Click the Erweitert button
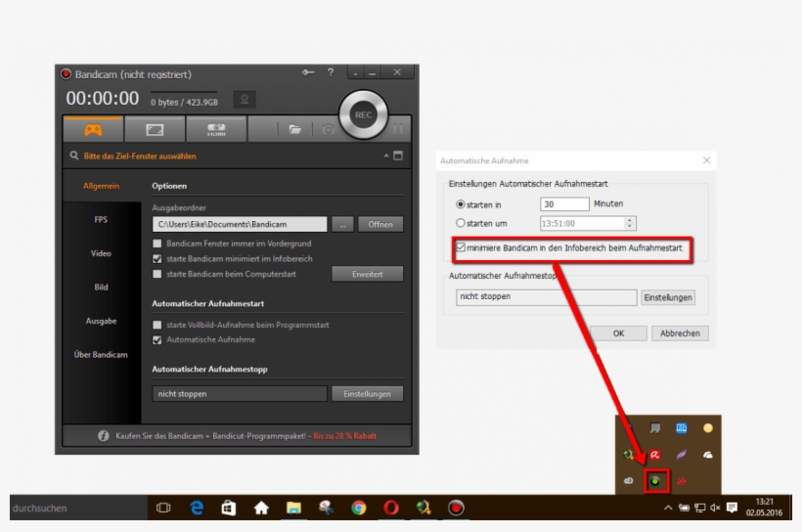 point(367,275)
